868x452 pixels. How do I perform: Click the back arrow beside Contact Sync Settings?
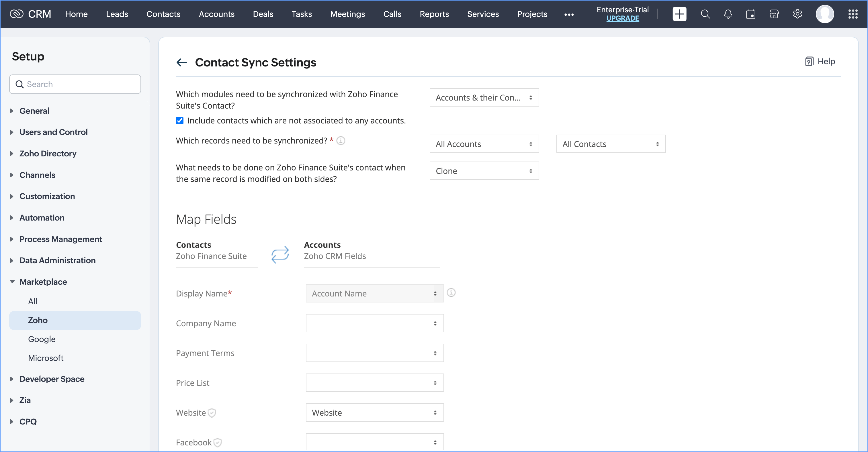(x=182, y=62)
